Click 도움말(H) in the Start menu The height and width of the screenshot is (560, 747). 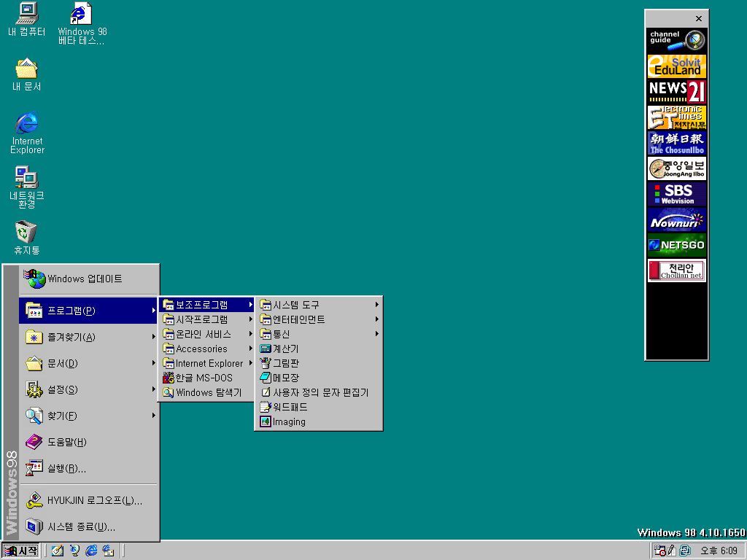click(88, 442)
